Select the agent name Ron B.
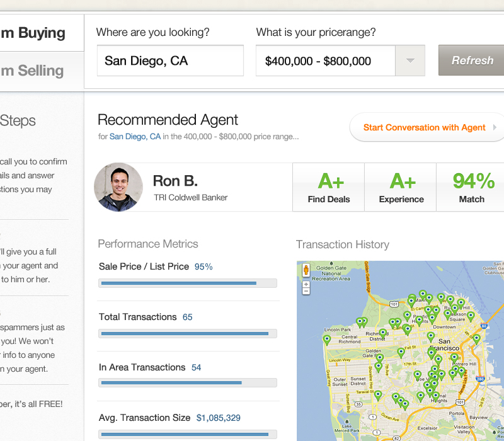Screen dimensions: 504x441 [175, 181]
